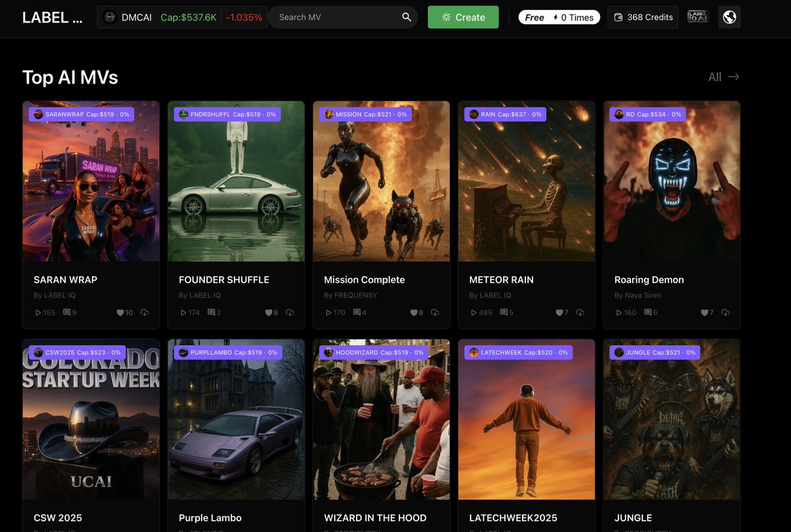Screen dimensions: 791x532
Task: Like FOUNDER SHUFFLE with heart icon
Action: coord(268,312)
